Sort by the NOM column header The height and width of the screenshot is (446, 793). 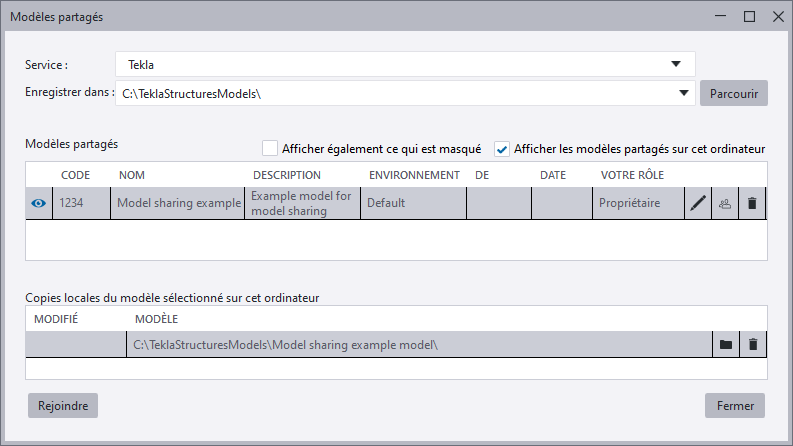[132, 175]
